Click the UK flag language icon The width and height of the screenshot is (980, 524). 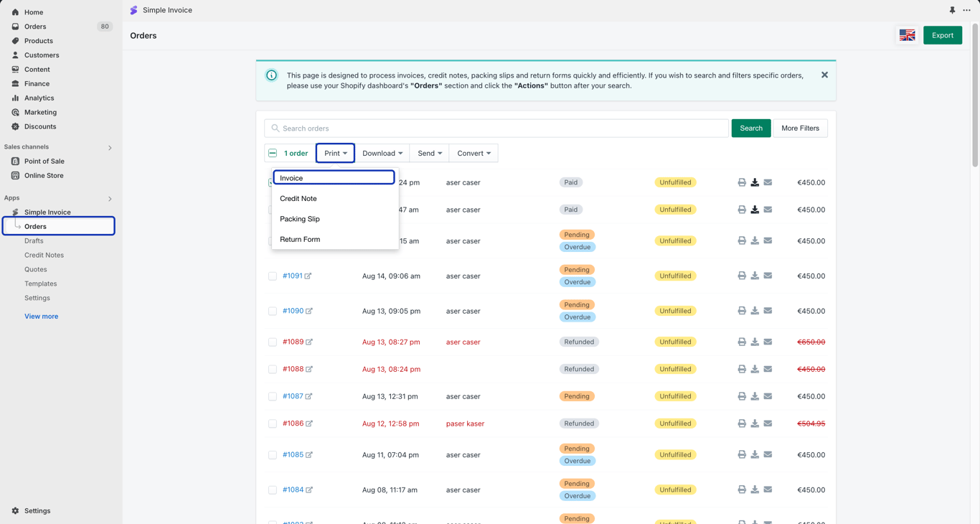(x=907, y=35)
